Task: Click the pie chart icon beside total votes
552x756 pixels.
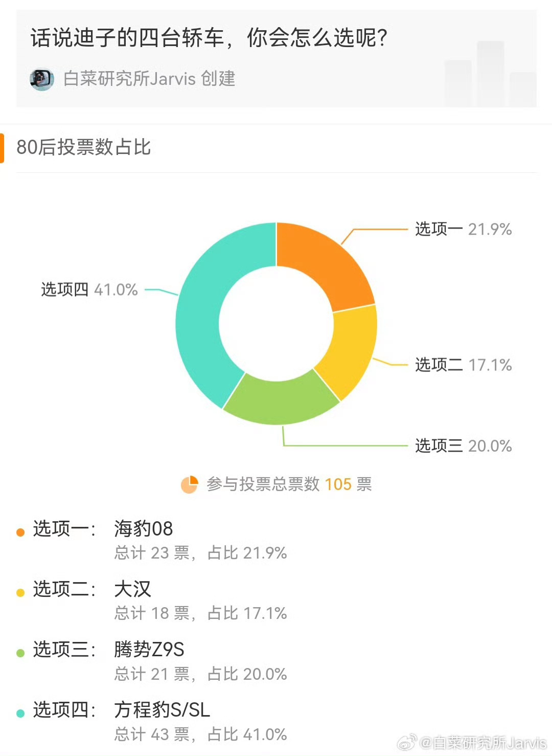Action: point(190,484)
